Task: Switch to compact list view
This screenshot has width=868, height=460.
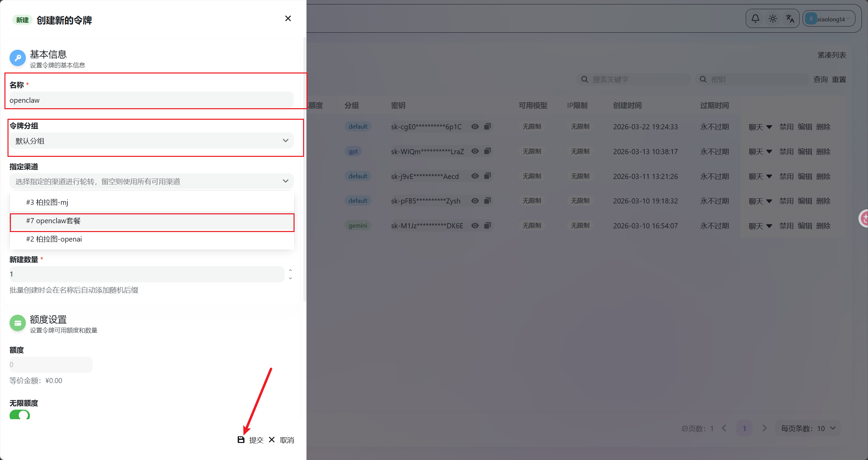Action: point(832,55)
